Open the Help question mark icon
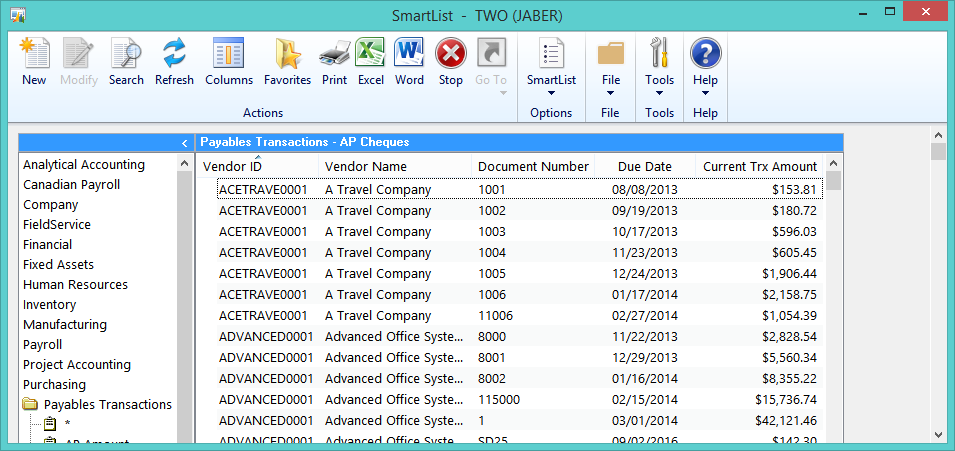The image size is (955, 451). pyautogui.click(x=705, y=54)
